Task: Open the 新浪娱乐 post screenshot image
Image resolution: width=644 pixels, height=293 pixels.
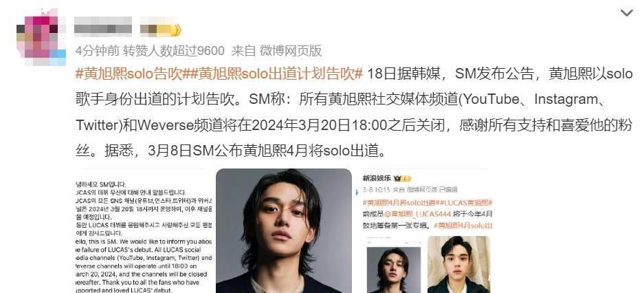Action: point(423,230)
